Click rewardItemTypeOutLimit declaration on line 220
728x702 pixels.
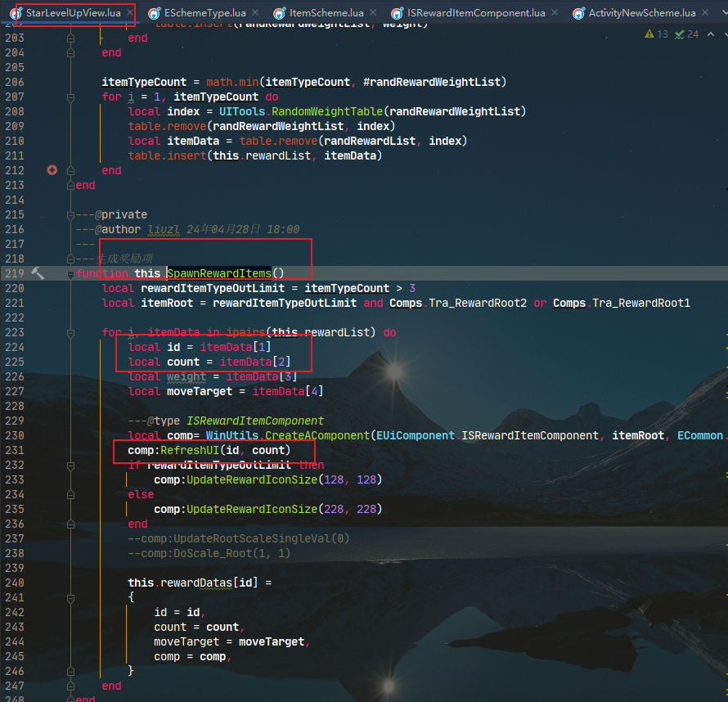(213, 288)
